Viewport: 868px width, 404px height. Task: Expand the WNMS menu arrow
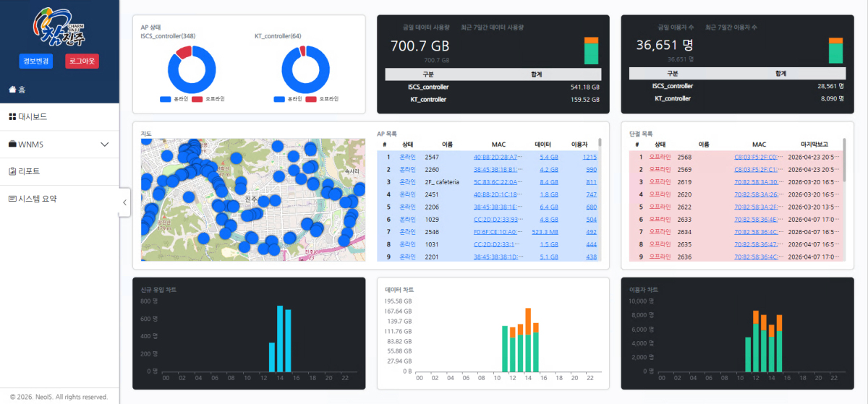(104, 145)
